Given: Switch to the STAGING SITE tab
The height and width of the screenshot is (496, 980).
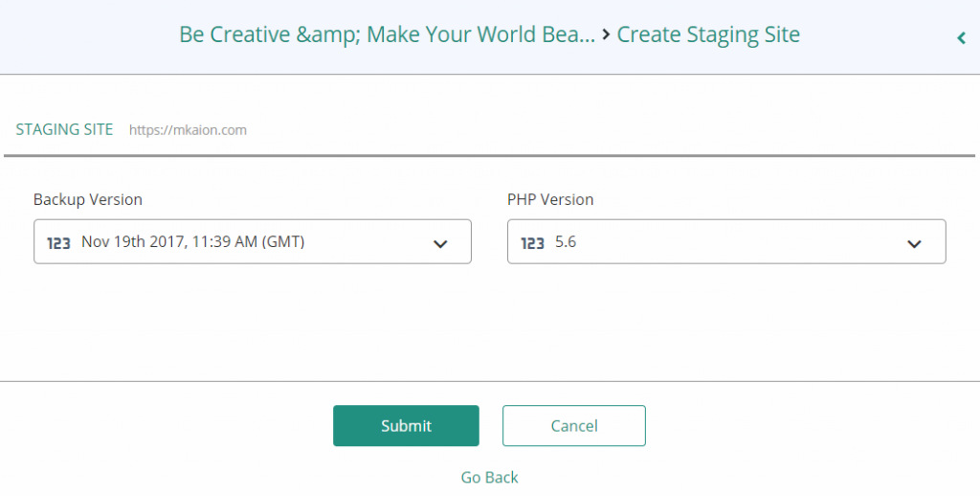Looking at the screenshot, I should coord(64,129).
